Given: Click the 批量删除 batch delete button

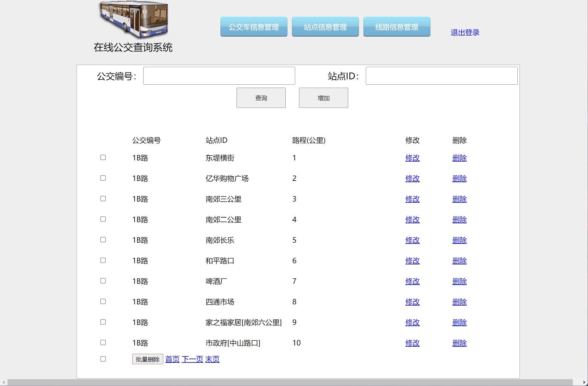Looking at the screenshot, I should [x=148, y=359].
